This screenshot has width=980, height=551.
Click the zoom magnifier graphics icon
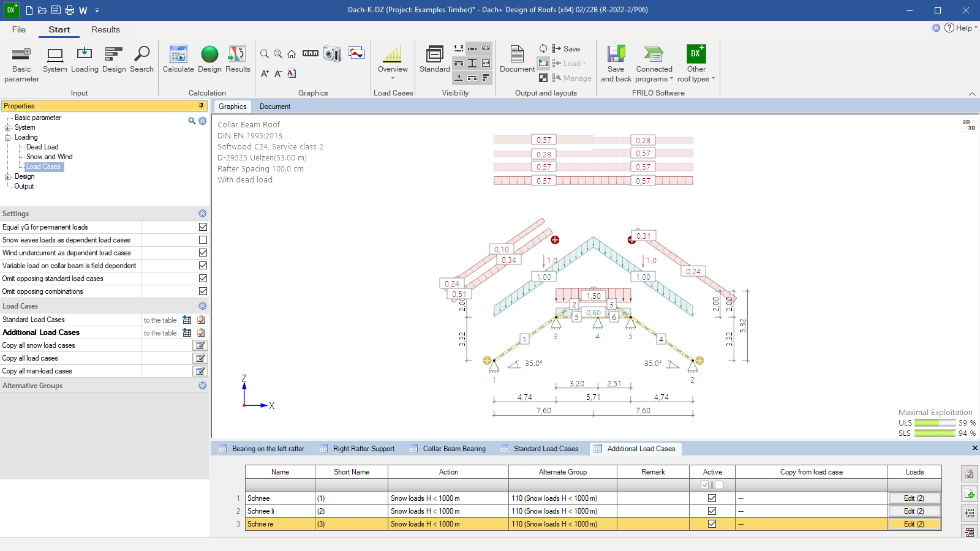pyautogui.click(x=265, y=54)
